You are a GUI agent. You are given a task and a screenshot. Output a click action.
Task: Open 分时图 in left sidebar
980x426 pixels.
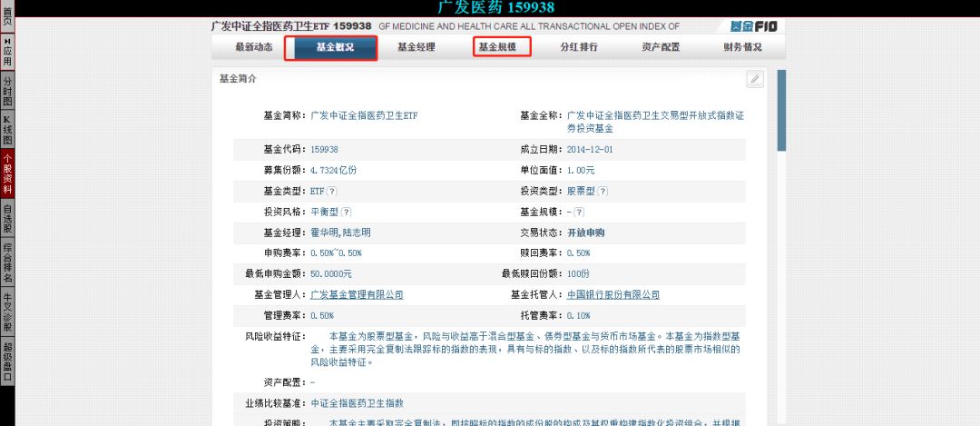pyautogui.click(x=7, y=92)
